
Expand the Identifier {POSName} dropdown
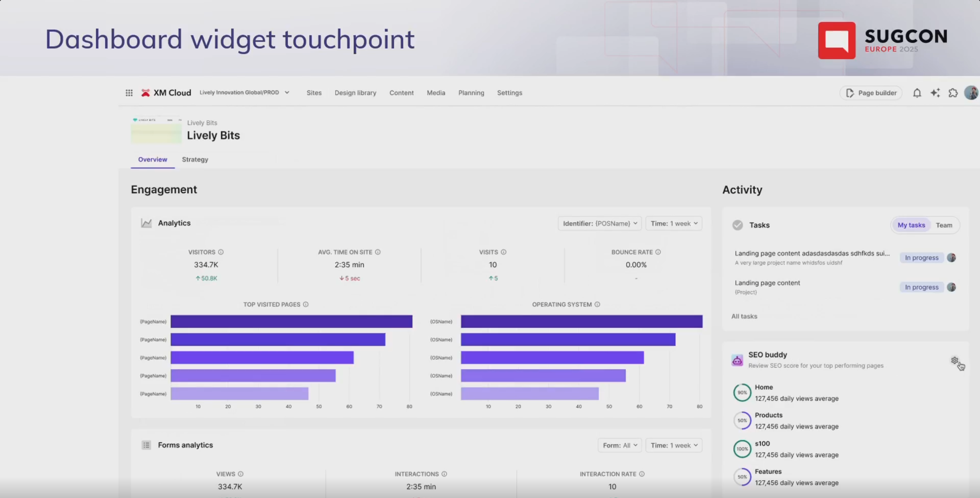click(x=599, y=224)
